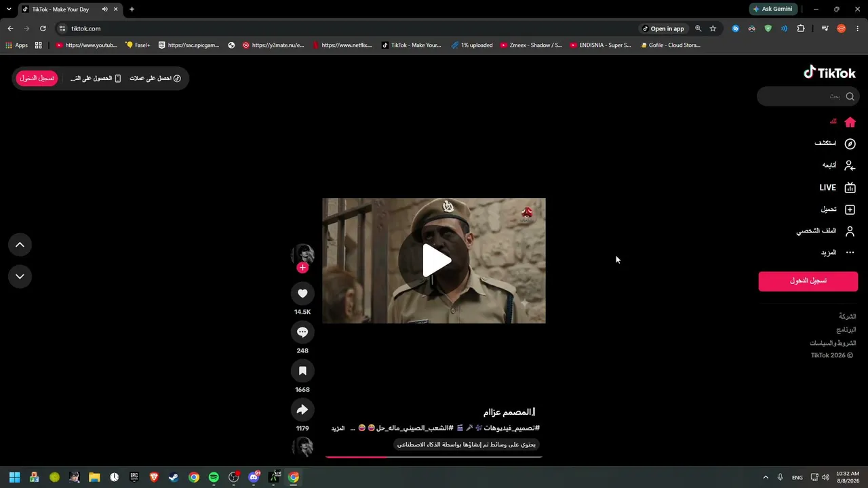Share the video with the arrow icon
Screen dimensions: 868x488
click(x=302, y=409)
